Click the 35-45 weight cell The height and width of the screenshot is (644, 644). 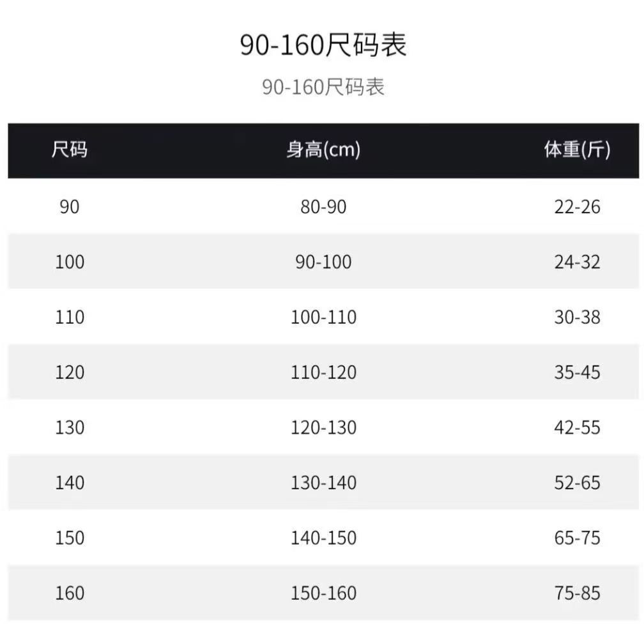tap(578, 372)
